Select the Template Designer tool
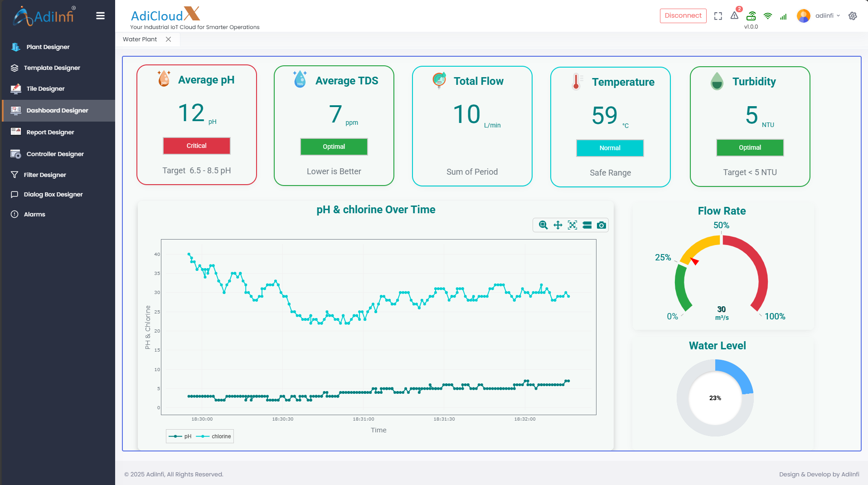This screenshot has height=485, width=868. [x=52, y=68]
